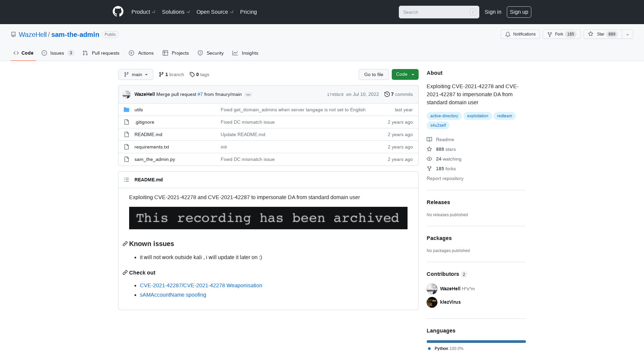The image size is (644, 362).
Task: Click the branch icon next to 1 branch
Action: click(161, 74)
